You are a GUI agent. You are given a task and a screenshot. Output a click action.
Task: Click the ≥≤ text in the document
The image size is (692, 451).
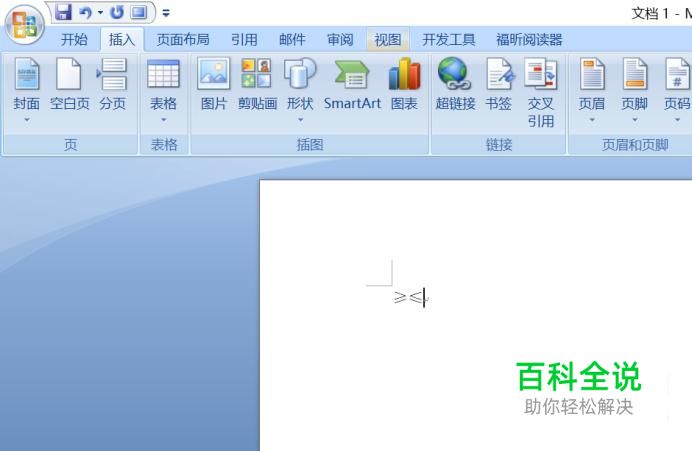pyautogui.click(x=408, y=297)
